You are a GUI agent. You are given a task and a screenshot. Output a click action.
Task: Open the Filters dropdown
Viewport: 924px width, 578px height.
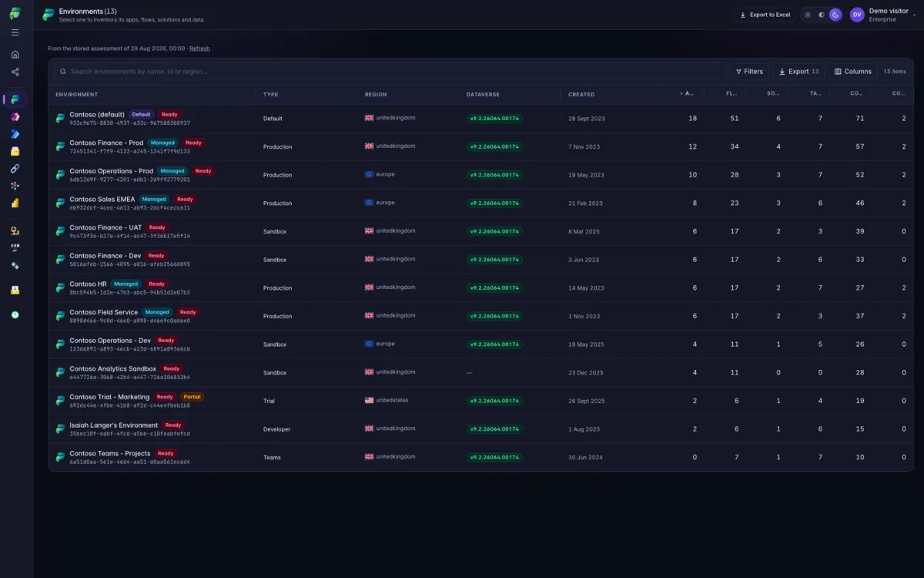749,72
